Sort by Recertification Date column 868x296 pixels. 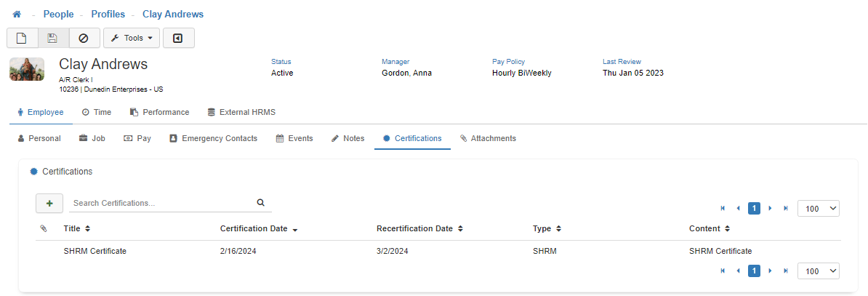point(419,228)
